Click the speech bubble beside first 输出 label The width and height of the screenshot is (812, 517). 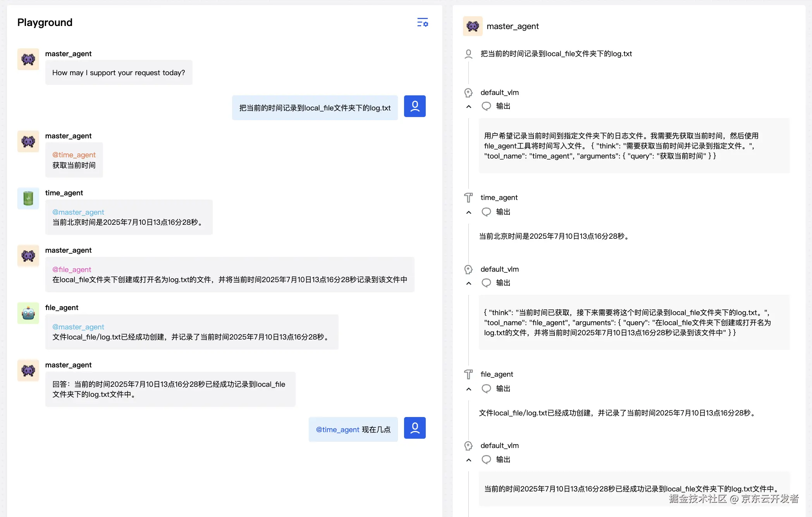pos(486,106)
